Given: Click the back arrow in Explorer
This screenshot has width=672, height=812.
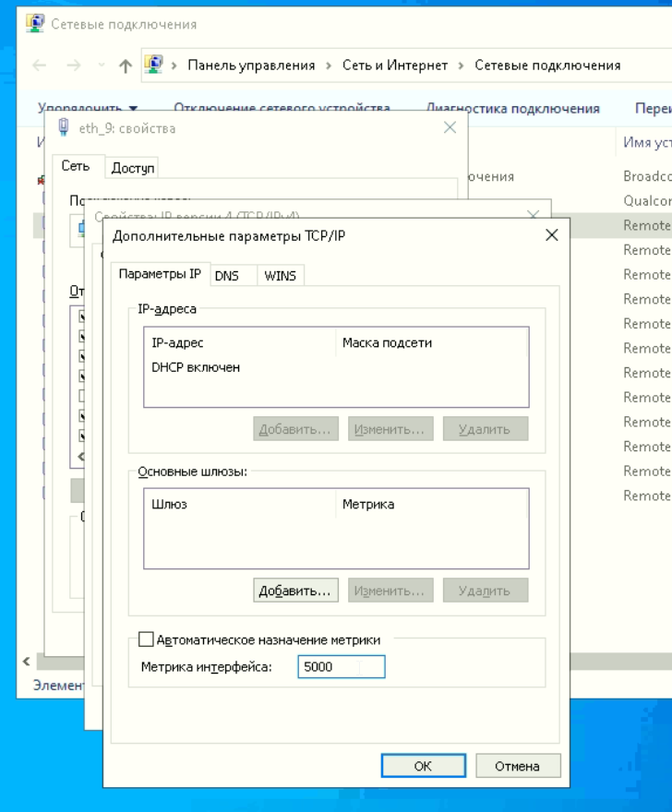Looking at the screenshot, I should tap(38, 66).
